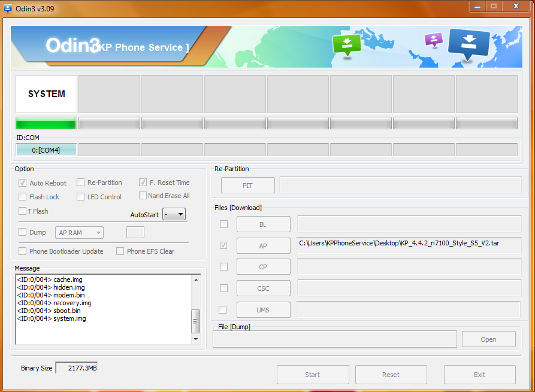This screenshot has width=535, height=392.
Task: Enable the Dump checkbox
Action: (23, 232)
